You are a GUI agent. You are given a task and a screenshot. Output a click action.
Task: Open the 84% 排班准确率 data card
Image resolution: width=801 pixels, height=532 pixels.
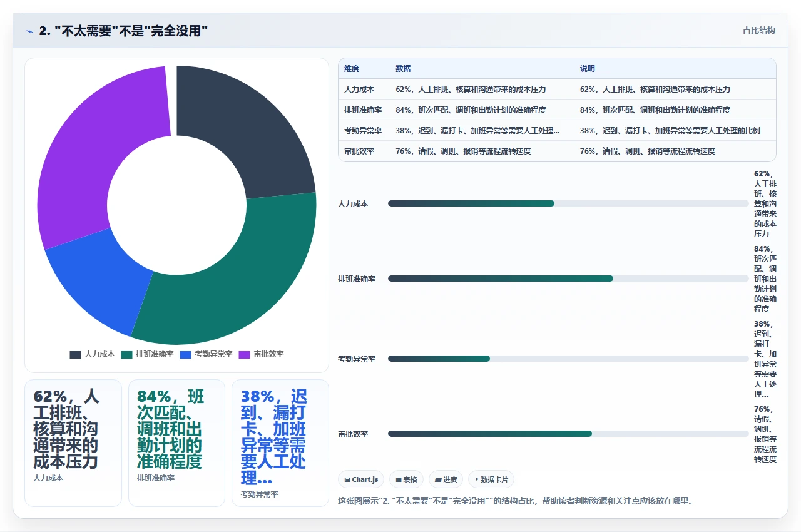coord(176,443)
